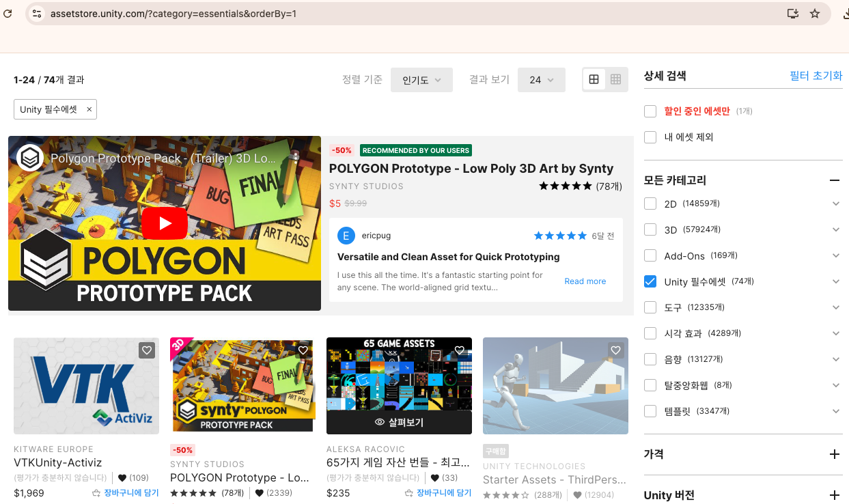Expand the 3D category chevron
Image resolution: width=849 pixels, height=504 pixels.
click(x=836, y=229)
